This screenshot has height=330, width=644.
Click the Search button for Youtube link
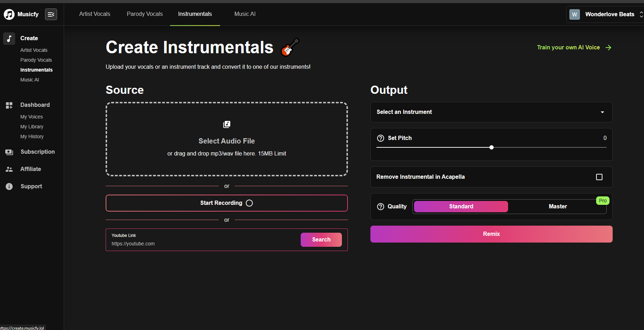point(321,240)
